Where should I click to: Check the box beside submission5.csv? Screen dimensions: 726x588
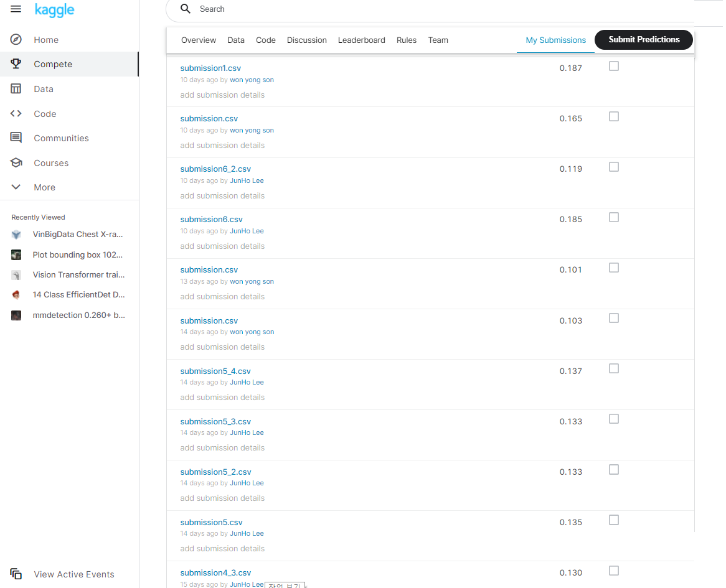coord(614,520)
